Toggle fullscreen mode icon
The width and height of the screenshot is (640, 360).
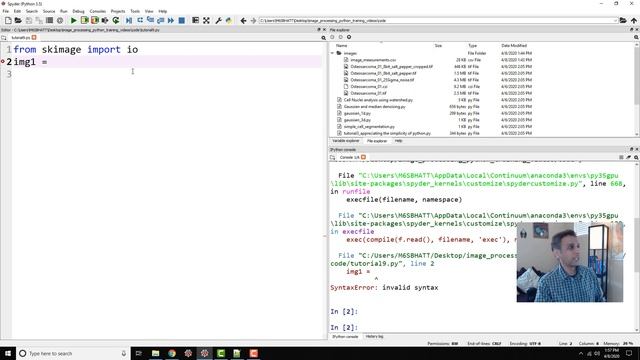tap(207, 20)
